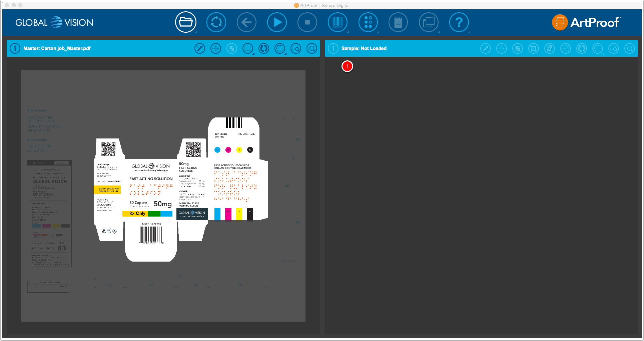Click the Master panel flip arrows icon
644x341 pixels.
pos(264,48)
